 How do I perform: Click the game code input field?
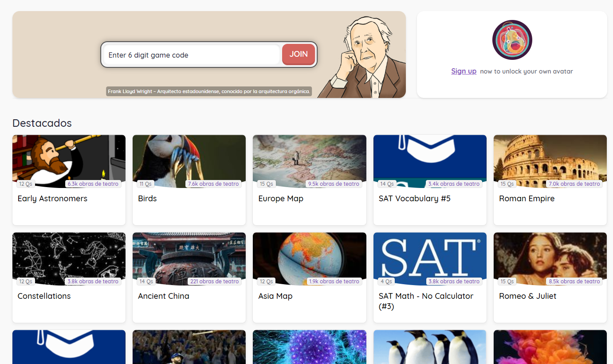click(192, 55)
